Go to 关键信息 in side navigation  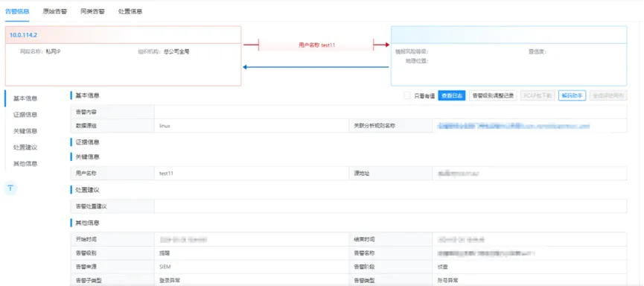[25, 131]
